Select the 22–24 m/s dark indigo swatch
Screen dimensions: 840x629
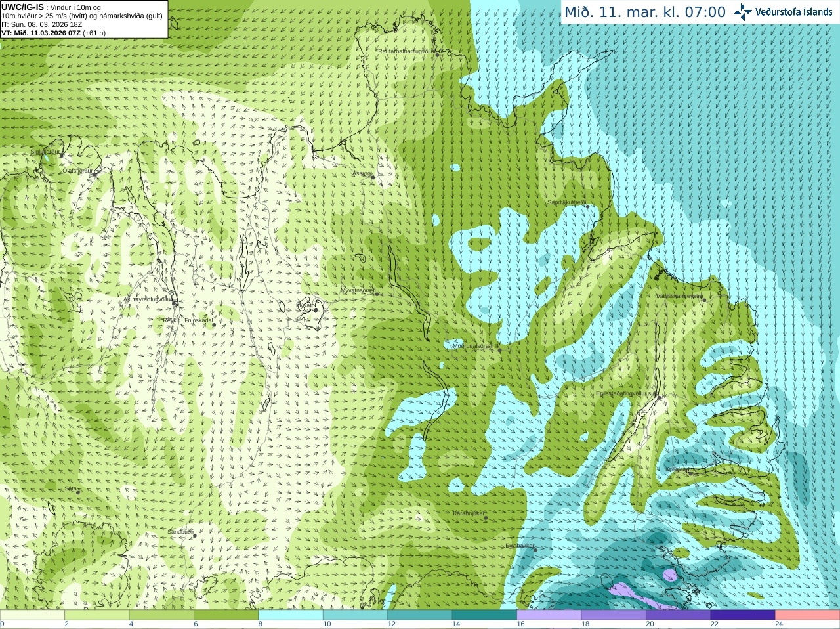pyautogui.click(x=743, y=615)
